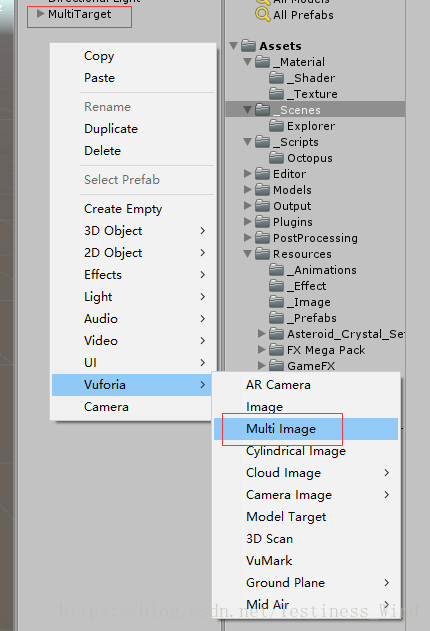The width and height of the screenshot is (430, 631).
Task: Open the 2D Object submenu
Action: 132,253
